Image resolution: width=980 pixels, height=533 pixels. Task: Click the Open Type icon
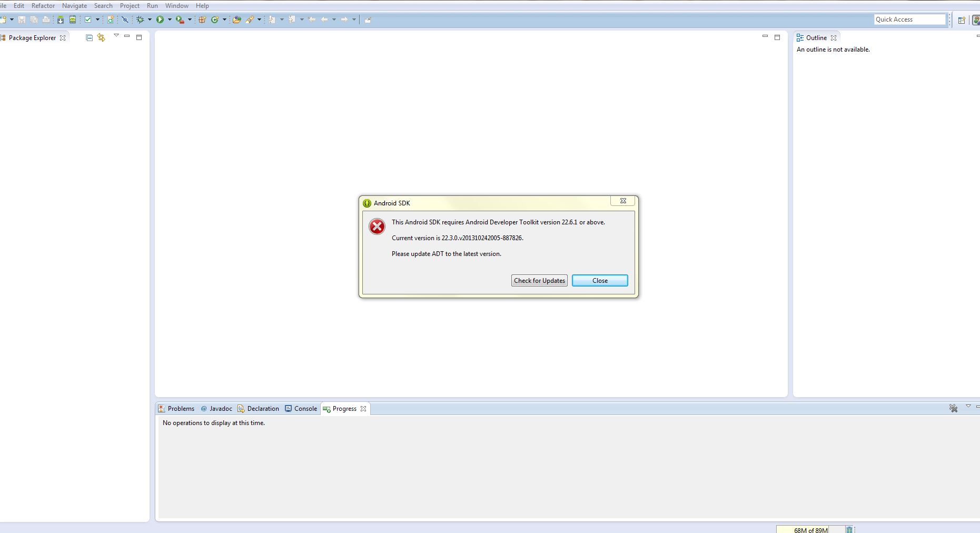pos(237,19)
